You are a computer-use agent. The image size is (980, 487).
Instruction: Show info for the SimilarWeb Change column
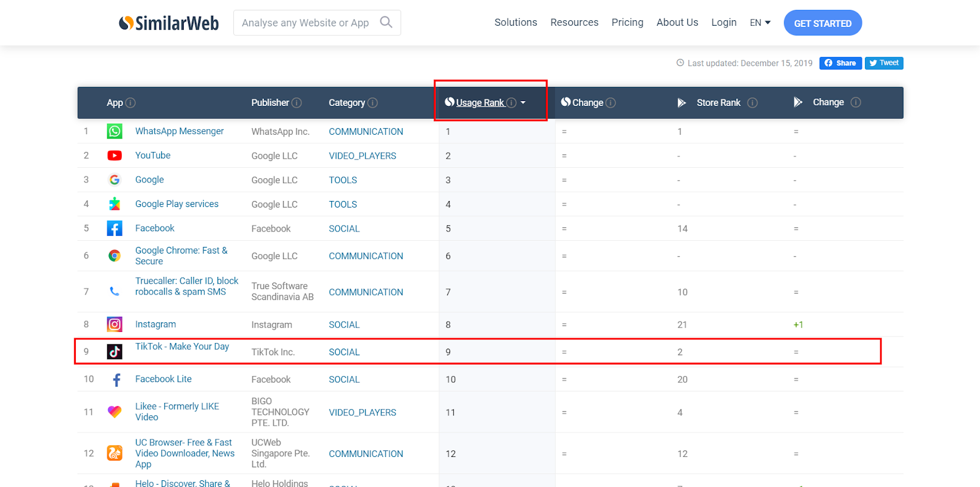click(611, 103)
